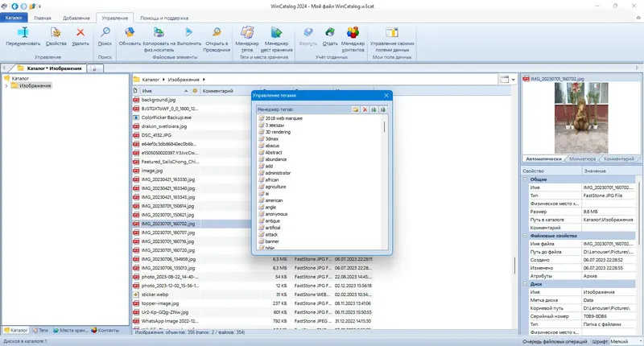Screen dimensions: 644x346
Task: Collapse the Диск property group
Action: tap(525, 284)
